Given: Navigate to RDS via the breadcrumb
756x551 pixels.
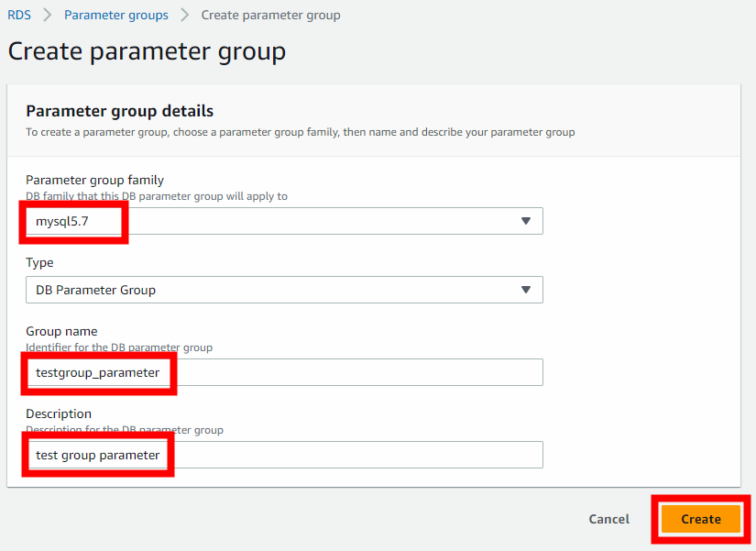Looking at the screenshot, I should click(18, 15).
